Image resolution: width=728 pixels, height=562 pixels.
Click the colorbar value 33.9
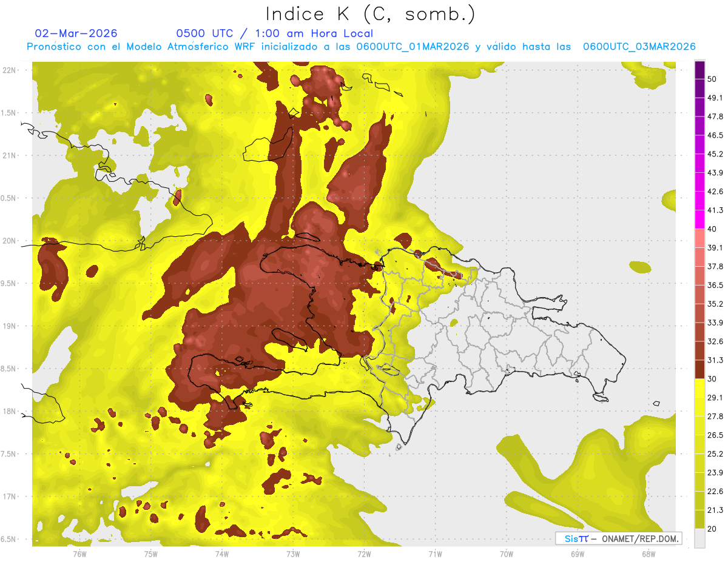(x=715, y=323)
